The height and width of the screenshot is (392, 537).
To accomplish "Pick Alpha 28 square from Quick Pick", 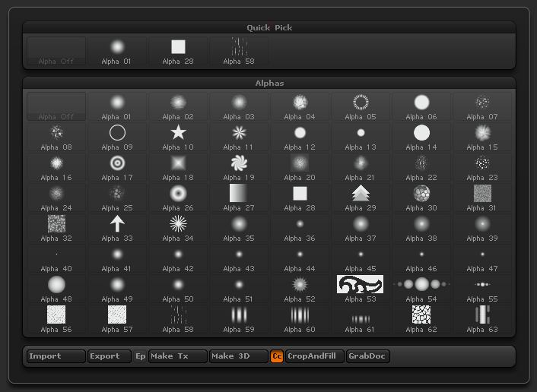I will [x=178, y=52].
